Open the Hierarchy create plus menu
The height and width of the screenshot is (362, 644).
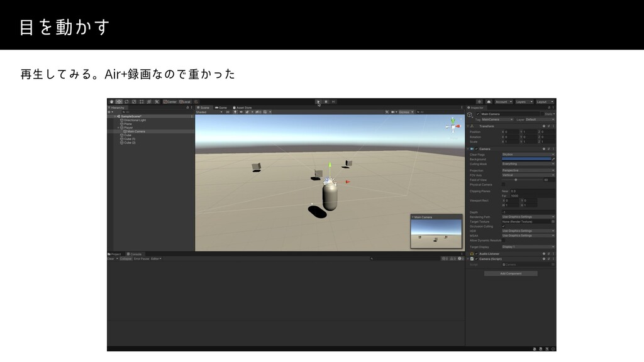click(x=110, y=112)
